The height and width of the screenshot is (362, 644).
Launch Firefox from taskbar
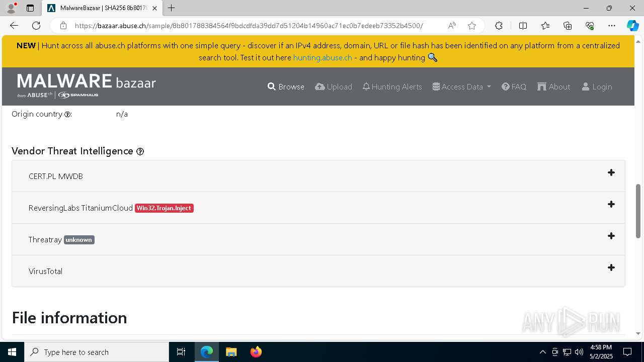click(256, 352)
